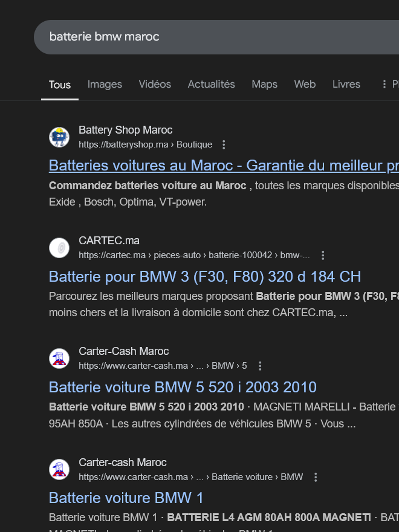The height and width of the screenshot is (532, 399).
Task: Open Batterie pour BMW 3 (F30, F80) result
Action: click(x=204, y=276)
